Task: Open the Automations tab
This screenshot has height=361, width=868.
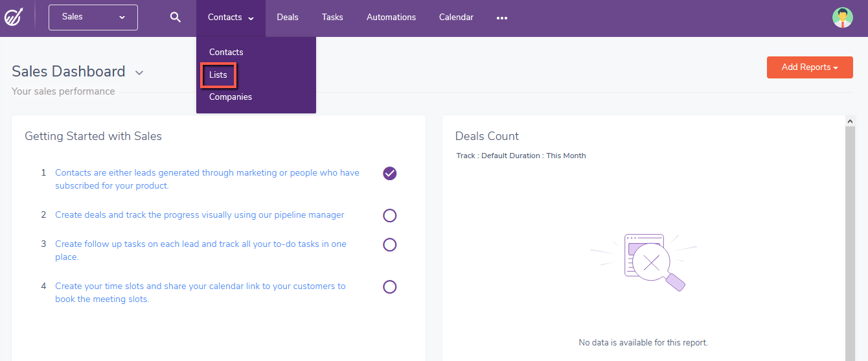Action: coord(391,17)
